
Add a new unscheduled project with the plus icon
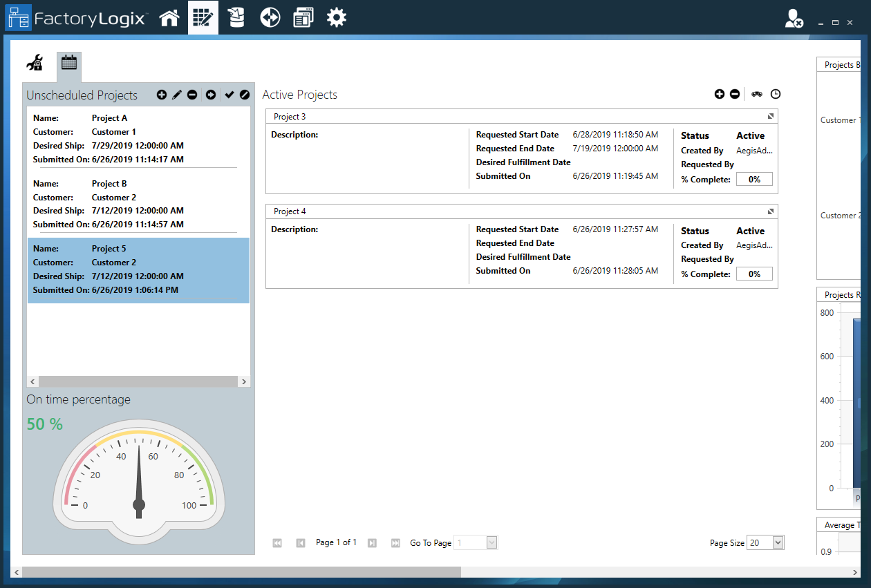tap(161, 95)
